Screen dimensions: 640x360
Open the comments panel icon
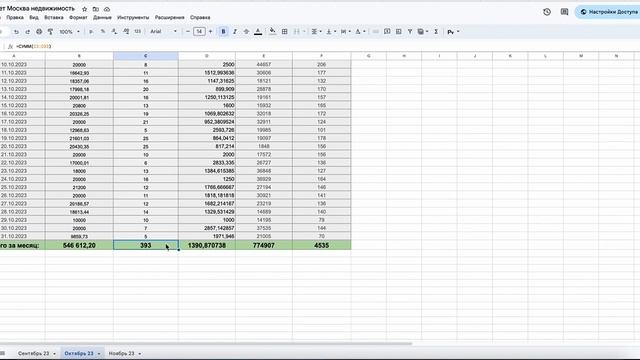click(564, 12)
